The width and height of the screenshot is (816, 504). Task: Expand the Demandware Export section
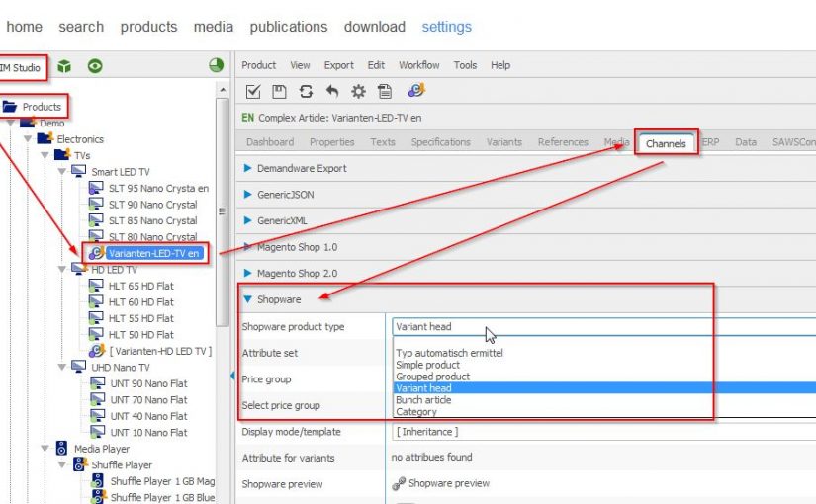pos(247,168)
